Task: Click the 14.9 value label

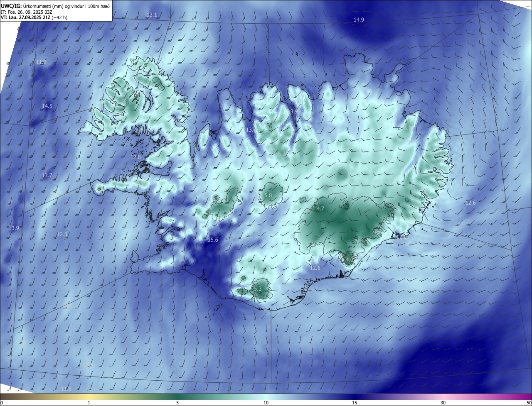Action: point(359,20)
